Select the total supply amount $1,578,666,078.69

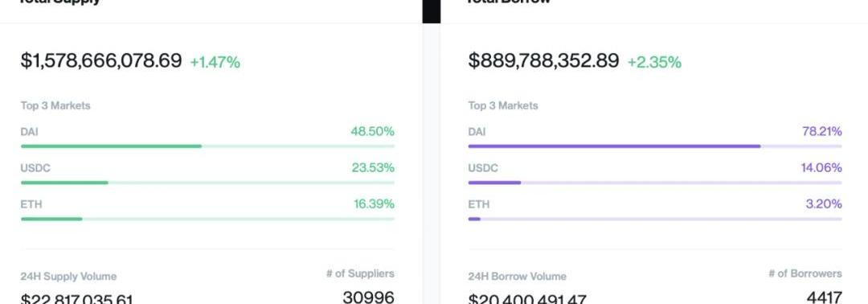click(101, 60)
